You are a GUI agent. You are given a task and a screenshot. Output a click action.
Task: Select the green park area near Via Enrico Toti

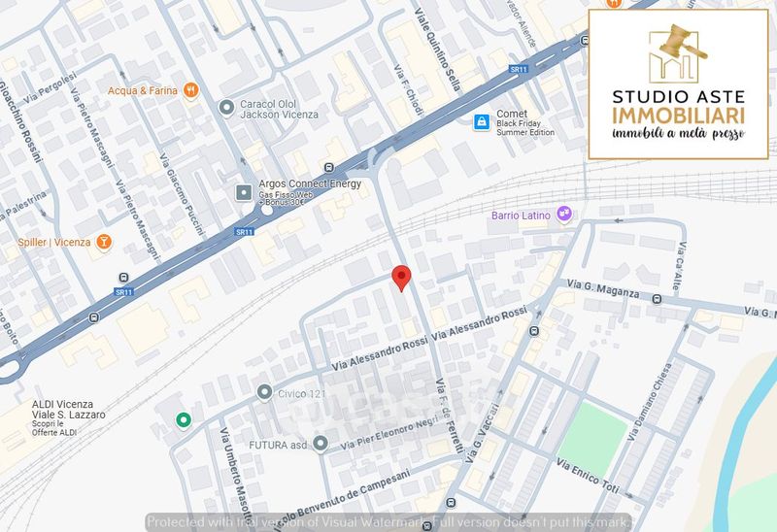pyautogui.click(x=592, y=439)
